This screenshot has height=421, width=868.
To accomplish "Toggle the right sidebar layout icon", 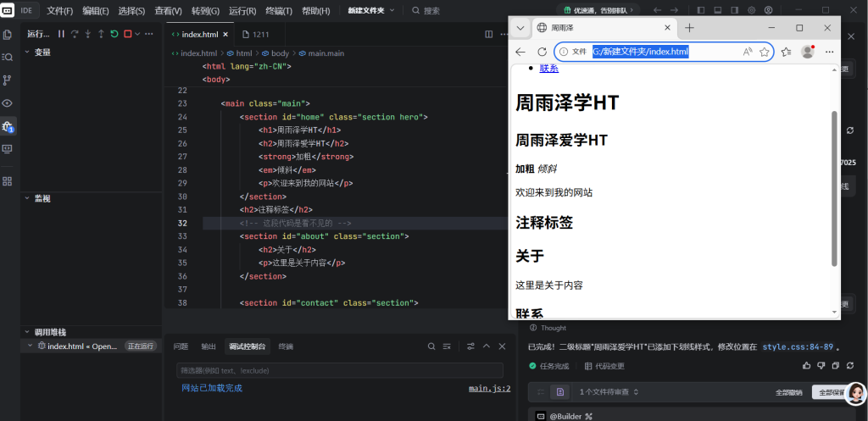I will 735,10.
